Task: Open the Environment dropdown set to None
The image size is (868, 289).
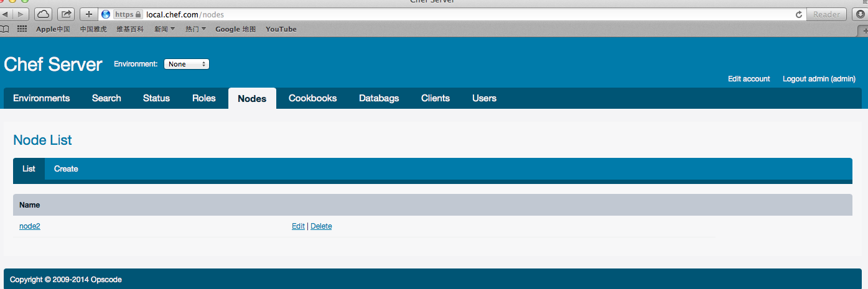Action: (187, 64)
